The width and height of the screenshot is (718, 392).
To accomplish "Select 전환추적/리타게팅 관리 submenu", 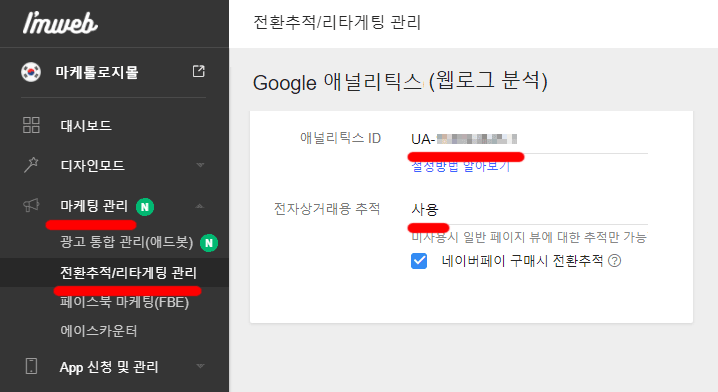I will tap(128, 273).
